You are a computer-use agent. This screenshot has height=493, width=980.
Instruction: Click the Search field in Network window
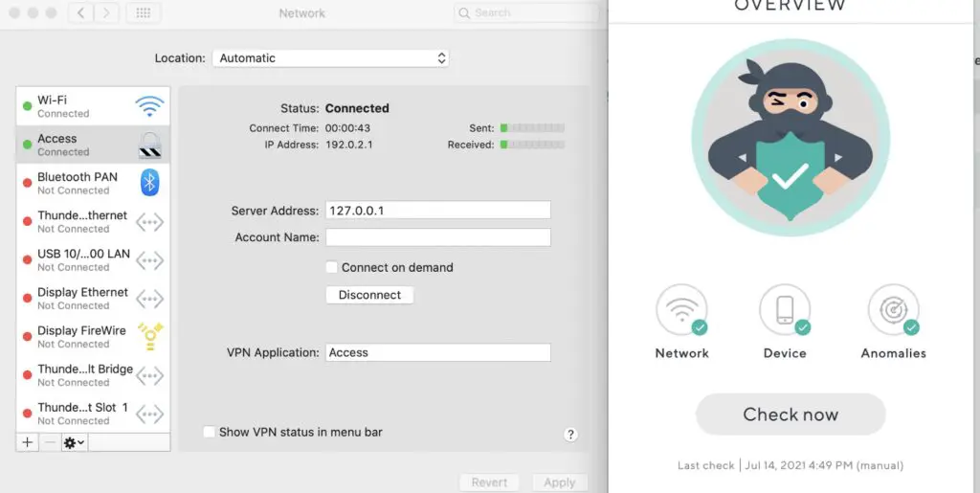526,13
